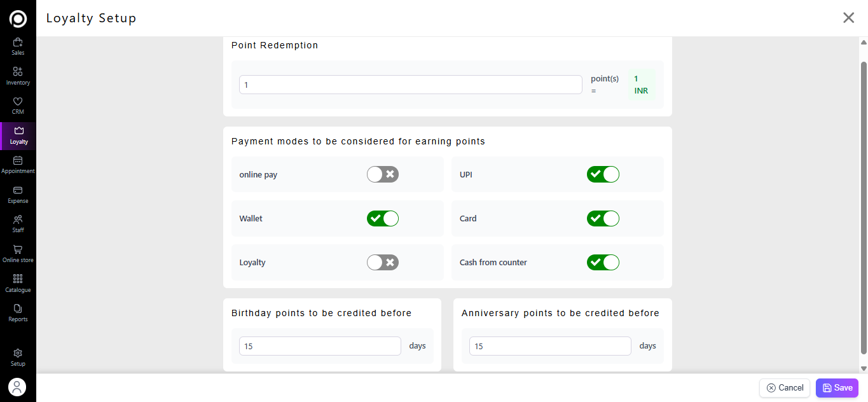
Task: Open the Sales section icon
Action: (18, 43)
